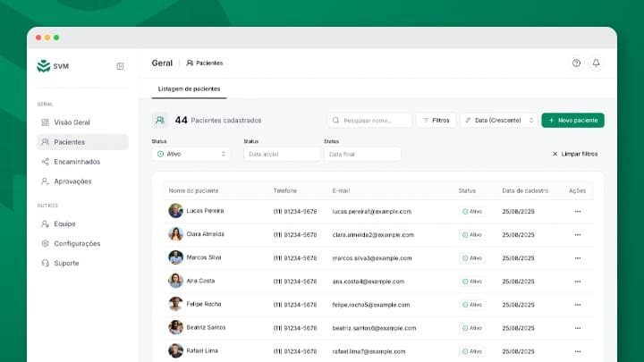Open the Filtros button

point(436,120)
